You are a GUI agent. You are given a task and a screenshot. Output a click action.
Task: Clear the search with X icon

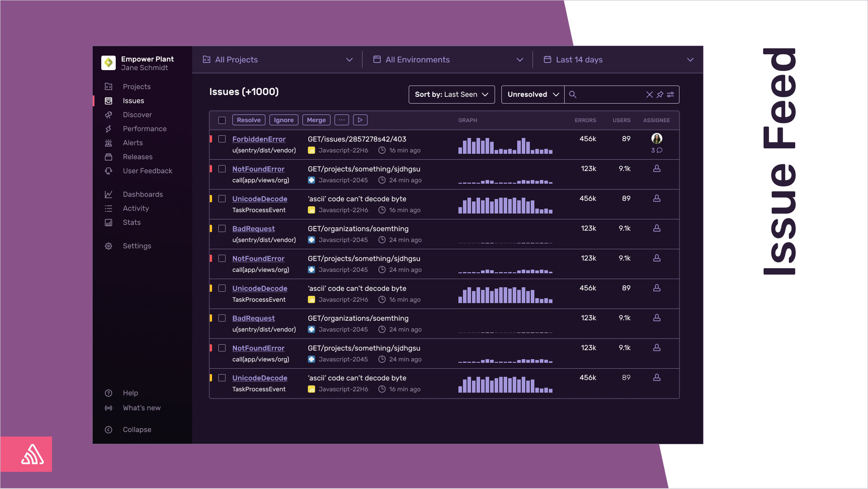(x=649, y=95)
